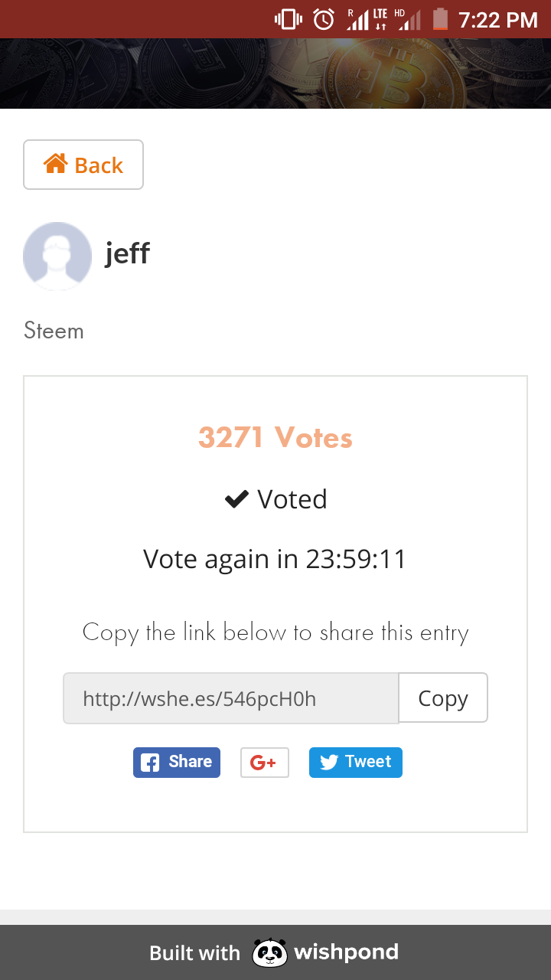Tap the vibrate mode status icon

(x=289, y=19)
